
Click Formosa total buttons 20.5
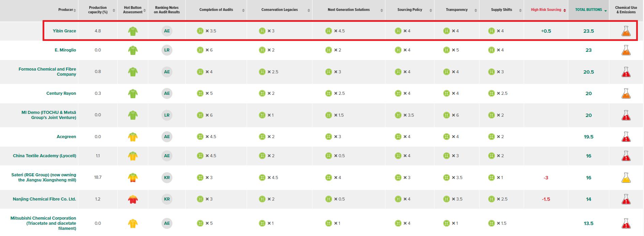[x=588, y=72]
